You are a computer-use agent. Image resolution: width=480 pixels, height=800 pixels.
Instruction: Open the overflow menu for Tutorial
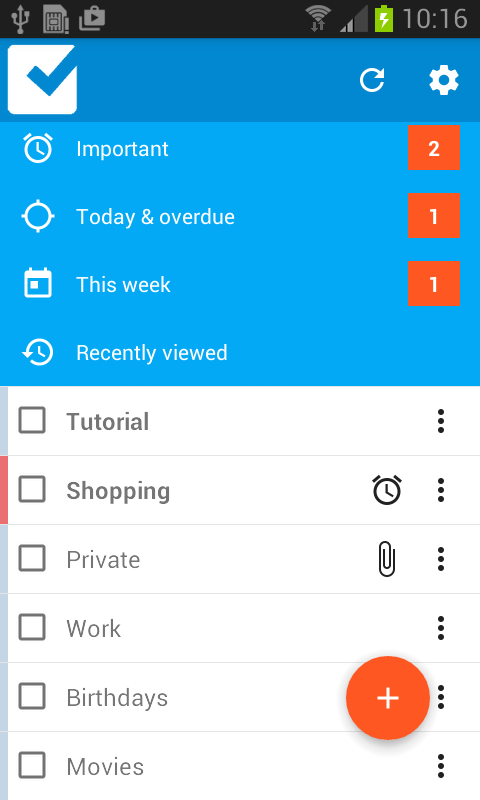coord(441,421)
